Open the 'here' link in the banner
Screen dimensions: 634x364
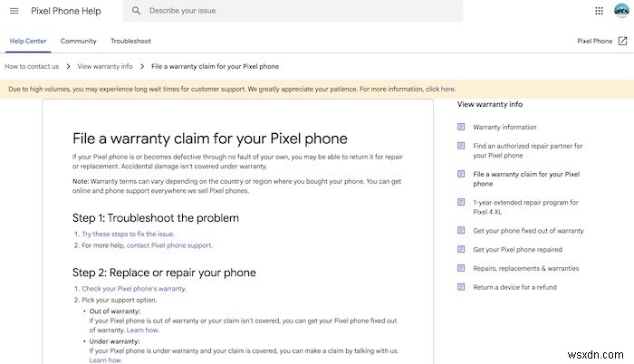447,90
